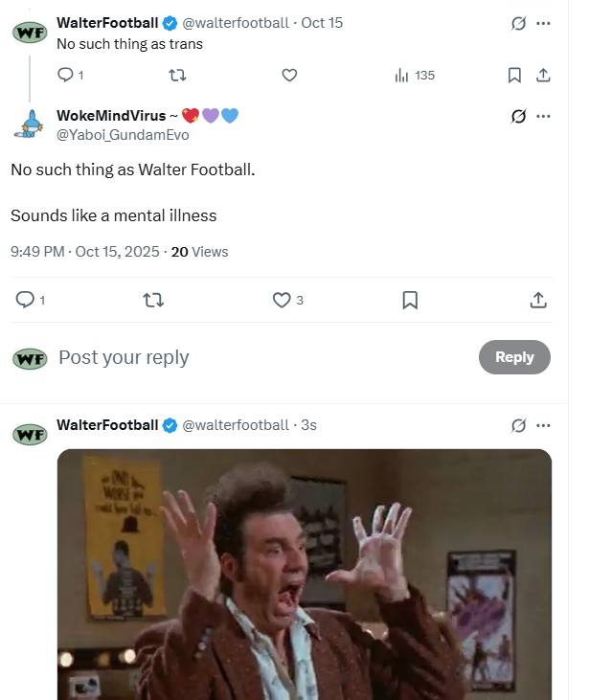Like the WokeMindVirus post
The height and width of the screenshot is (700, 589).
[x=282, y=300]
